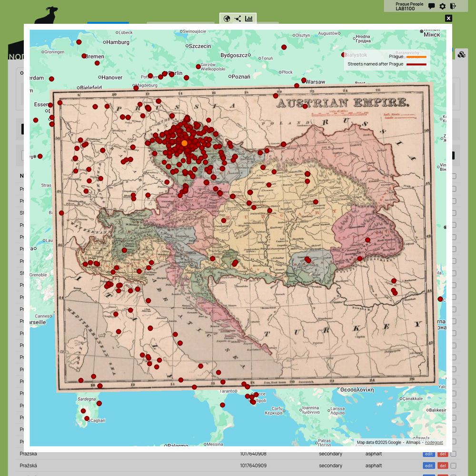The width and height of the screenshot is (476, 476).
Task: Click the stacked cubes icon
Action: coord(461,55)
